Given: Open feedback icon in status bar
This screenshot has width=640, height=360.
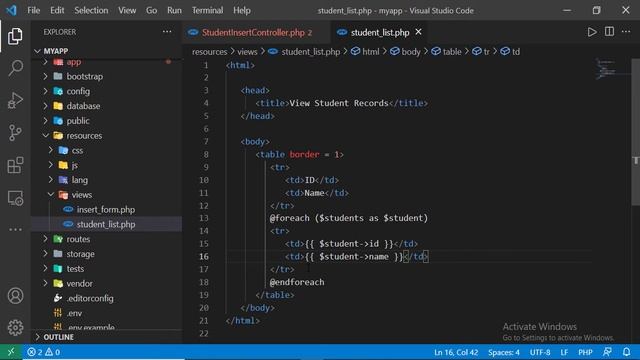Looking at the screenshot, I should pos(607,352).
